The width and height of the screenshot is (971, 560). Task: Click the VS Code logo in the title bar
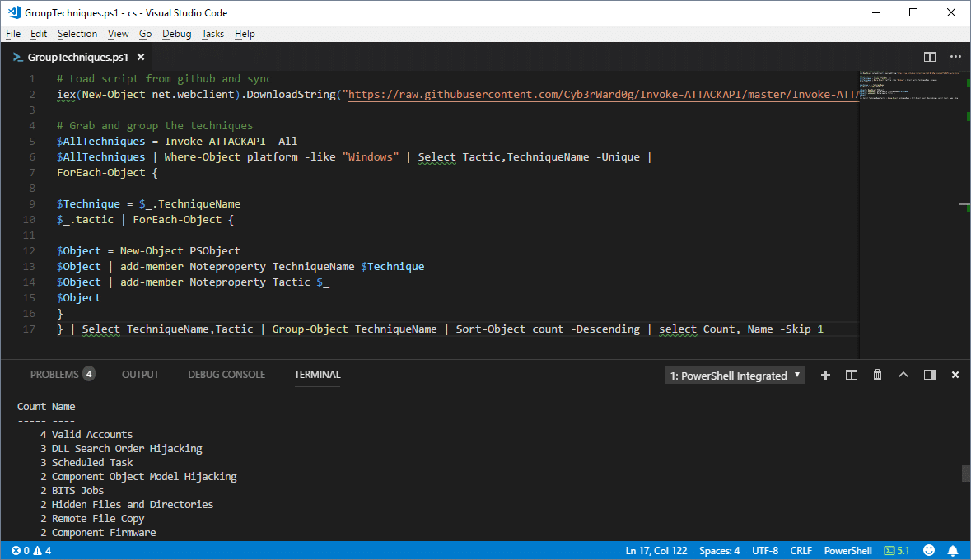coord(14,12)
